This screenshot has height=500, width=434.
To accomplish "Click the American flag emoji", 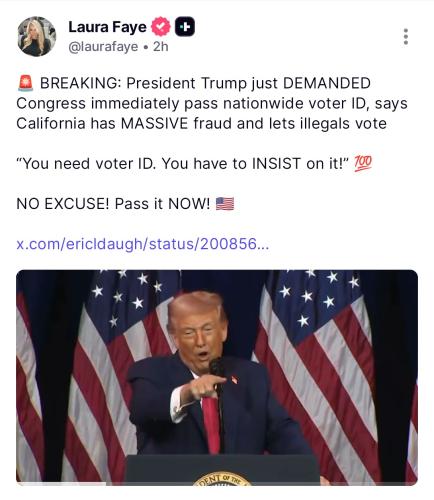I will pyautogui.click(x=225, y=204).
